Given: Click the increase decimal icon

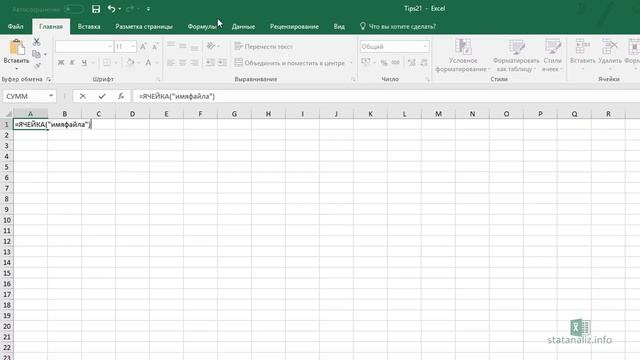Looking at the screenshot, I should [x=411, y=62].
